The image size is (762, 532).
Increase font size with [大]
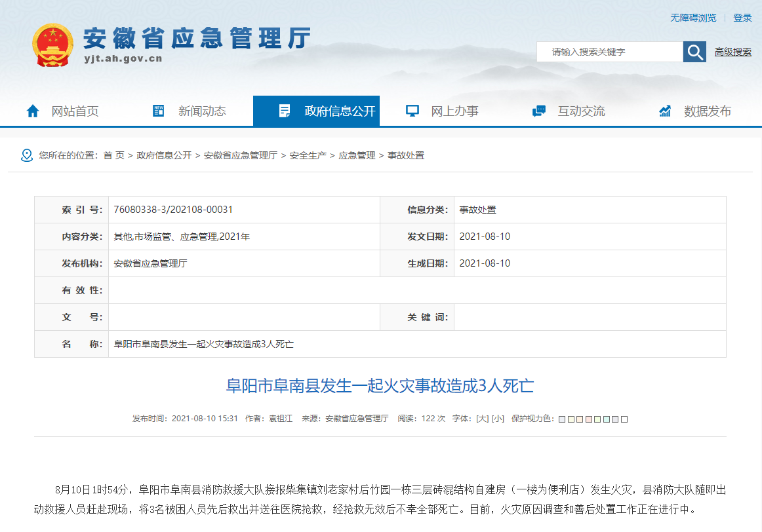coord(482,419)
